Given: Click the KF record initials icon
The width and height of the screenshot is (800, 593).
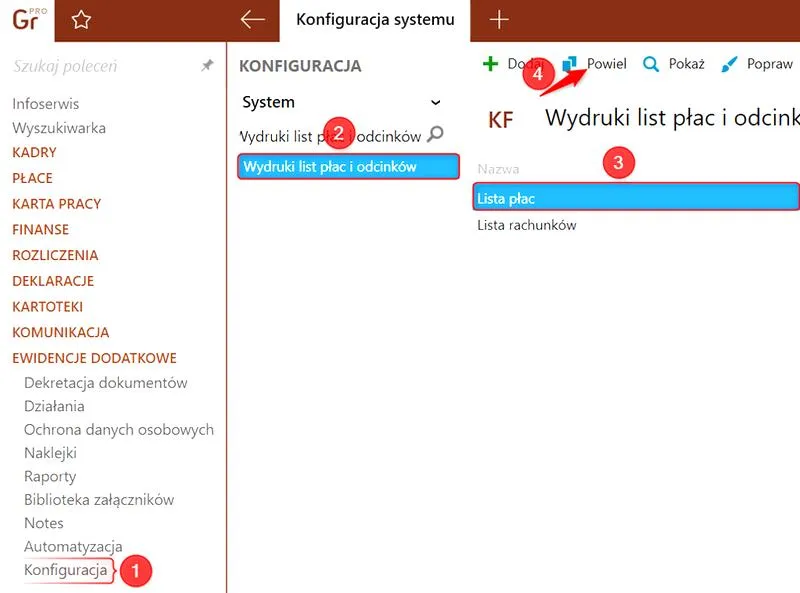Looking at the screenshot, I should click(500, 118).
